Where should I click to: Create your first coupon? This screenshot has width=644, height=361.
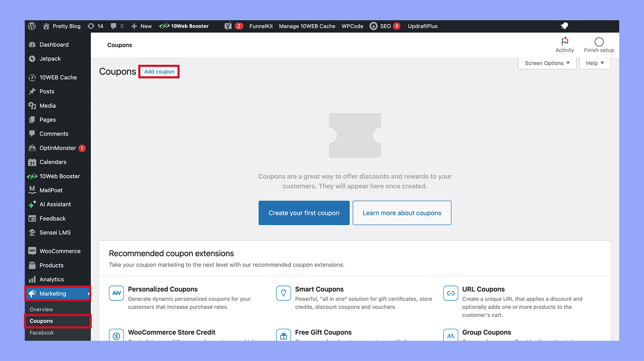click(x=304, y=212)
